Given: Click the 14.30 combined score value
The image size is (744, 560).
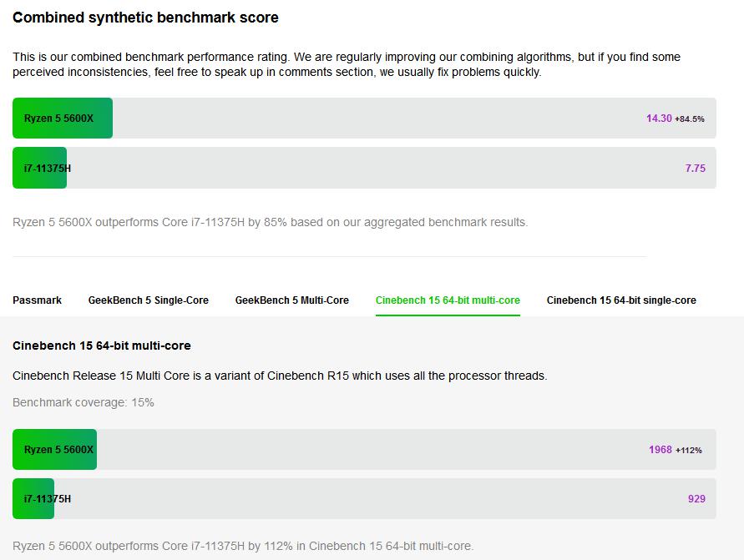Looking at the screenshot, I should click(x=659, y=119).
